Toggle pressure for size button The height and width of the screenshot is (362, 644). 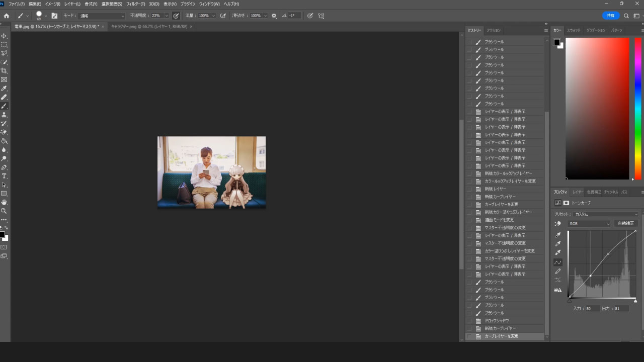click(310, 16)
